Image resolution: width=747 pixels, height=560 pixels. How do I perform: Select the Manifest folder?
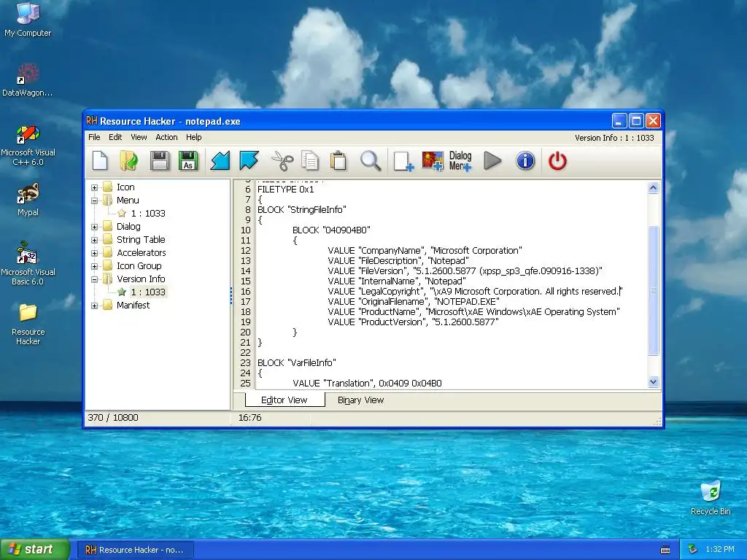point(133,306)
